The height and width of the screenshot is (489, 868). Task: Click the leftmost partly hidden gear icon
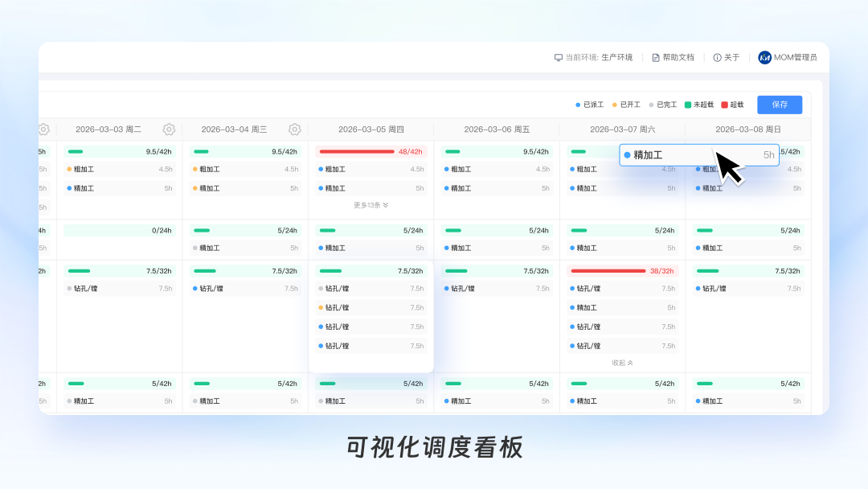43,129
